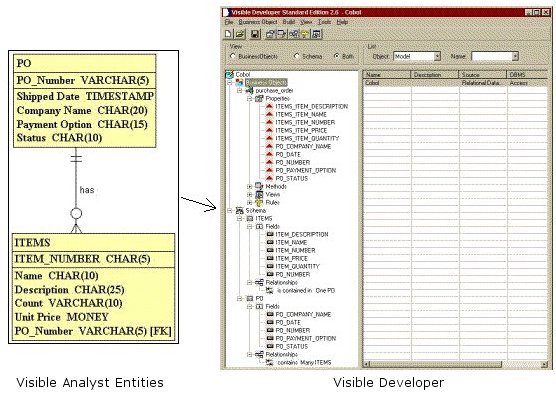Open the View menu
The height and width of the screenshot is (394, 556).
point(306,22)
